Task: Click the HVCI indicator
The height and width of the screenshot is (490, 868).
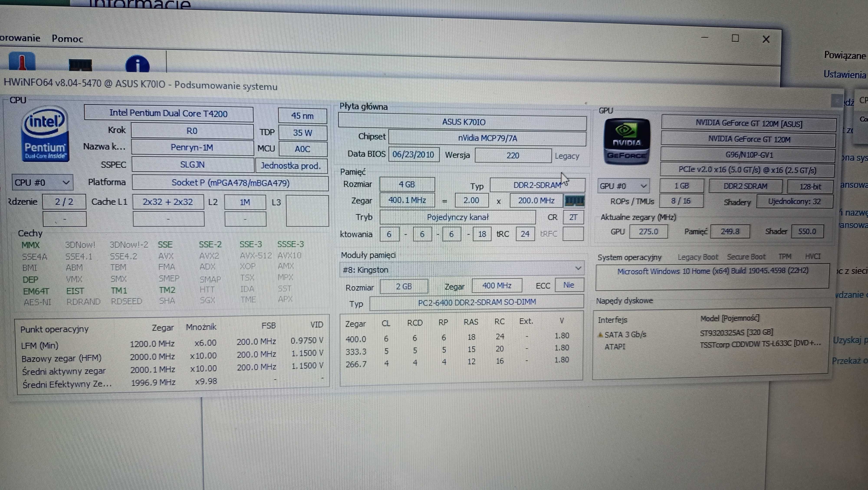Action: click(813, 256)
